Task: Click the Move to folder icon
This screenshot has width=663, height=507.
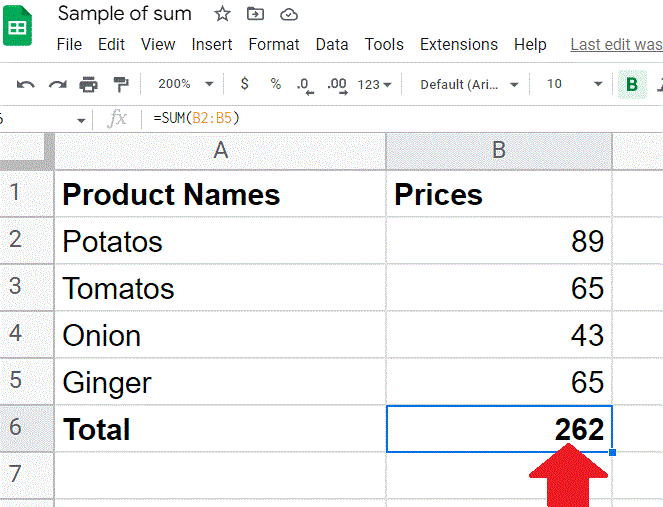Action: point(255,14)
